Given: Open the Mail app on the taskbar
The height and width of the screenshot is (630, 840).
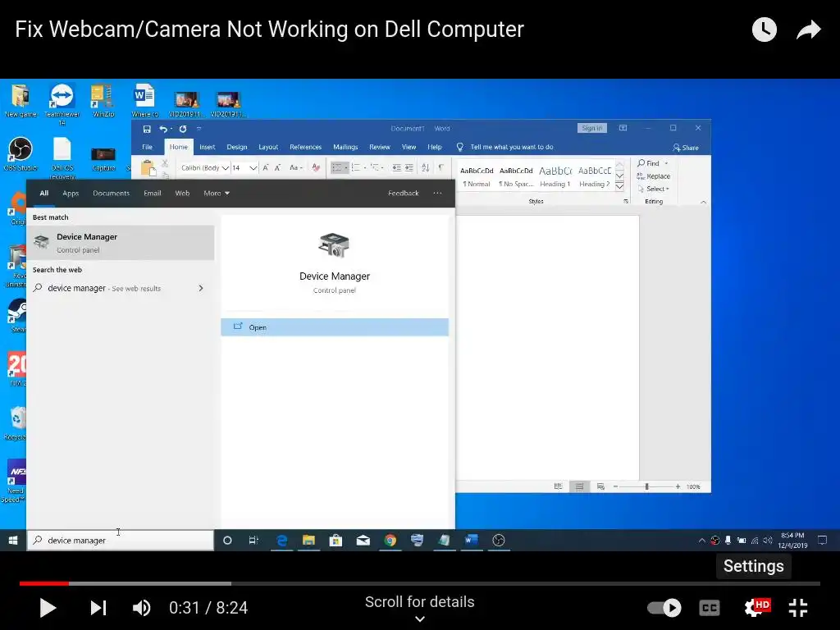Looking at the screenshot, I should (363, 540).
